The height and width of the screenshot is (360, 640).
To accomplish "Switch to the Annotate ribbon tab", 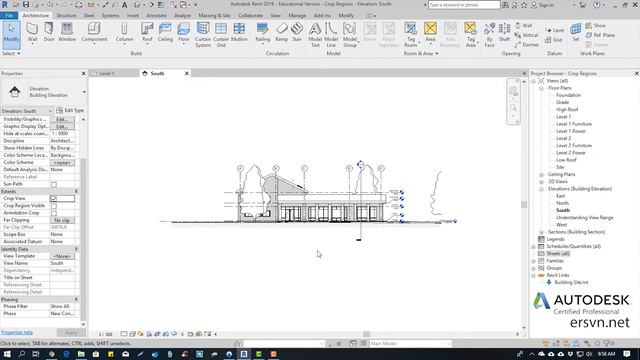I will [156, 16].
